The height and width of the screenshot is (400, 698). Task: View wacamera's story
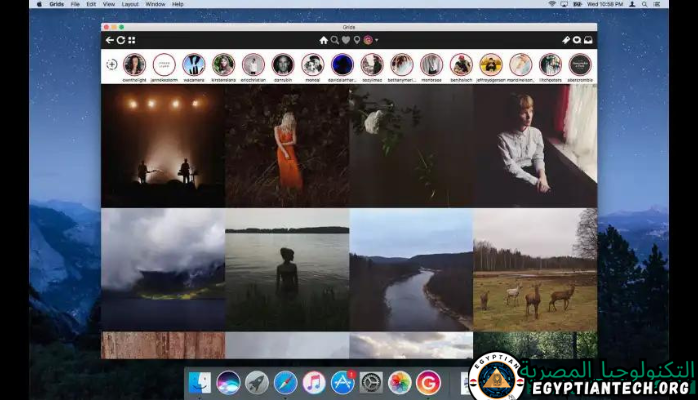click(x=193, y=65)
